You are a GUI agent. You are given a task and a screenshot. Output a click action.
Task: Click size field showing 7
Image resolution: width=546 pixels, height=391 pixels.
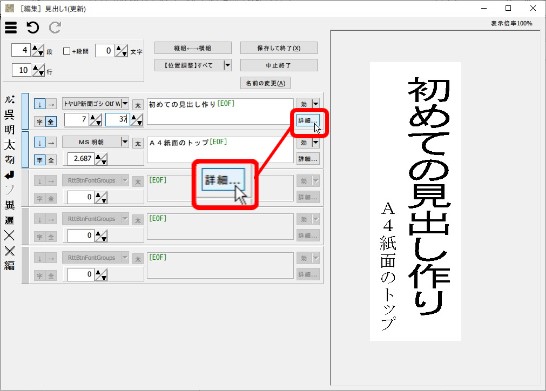pos(77,119)
